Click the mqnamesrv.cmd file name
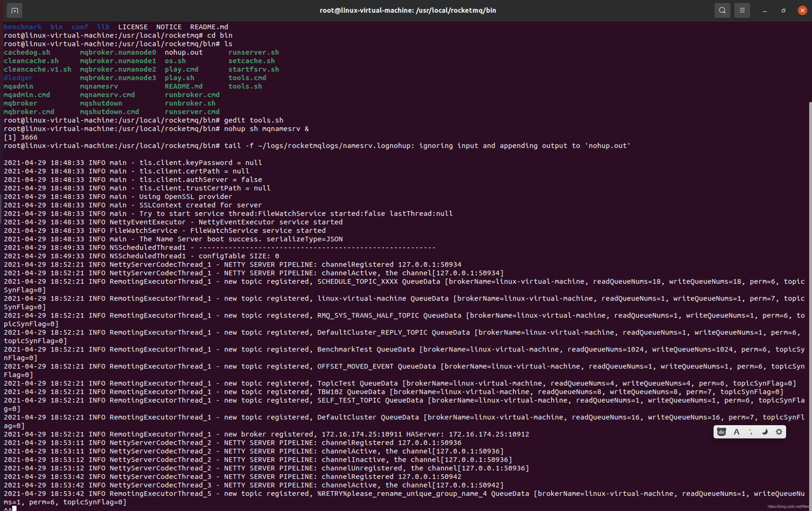Image resolution: width=812 pixels, height=511 pixels. (107, 95)
